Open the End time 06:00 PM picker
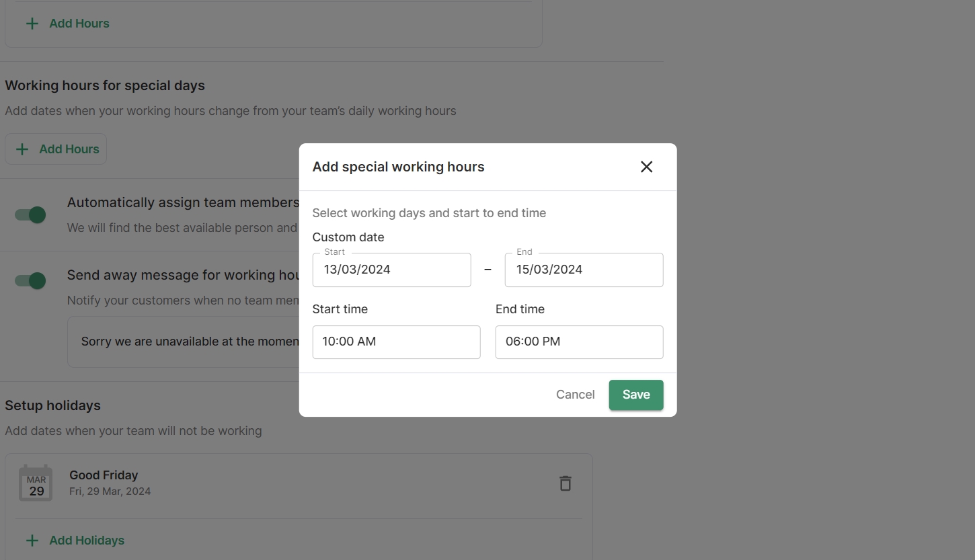The height and width of the screenshot is (560, 975). tap(579, 342)
